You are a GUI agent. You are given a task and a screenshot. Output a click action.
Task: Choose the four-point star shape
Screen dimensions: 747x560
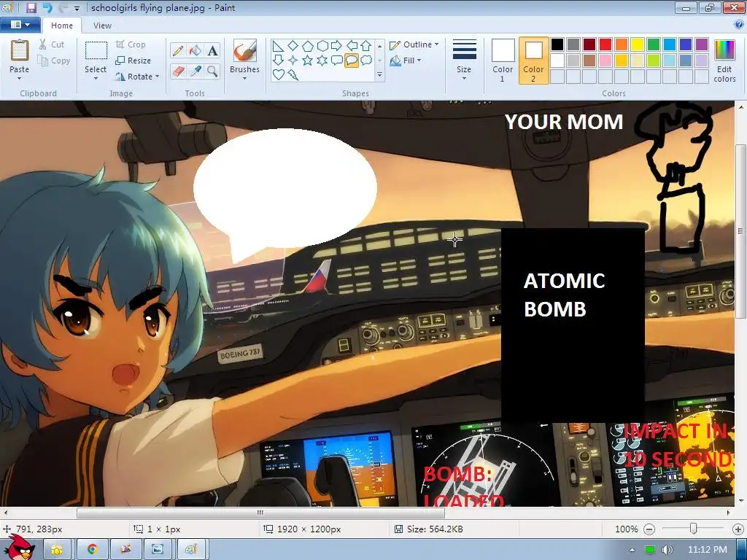(293, 60)
